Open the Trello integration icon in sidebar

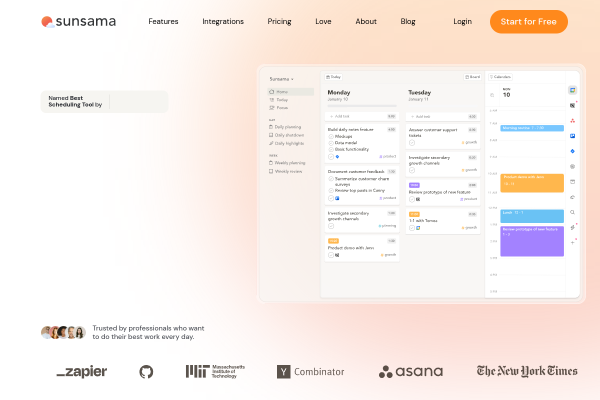(x=572, y=136)
